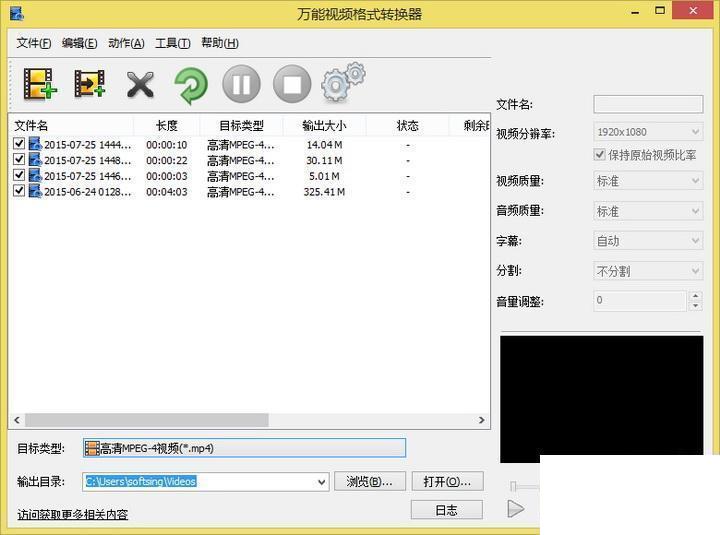Open the 分割 不分割 dropdown
This screenshot has width=720, height=535.
click(x=648, y=271)
